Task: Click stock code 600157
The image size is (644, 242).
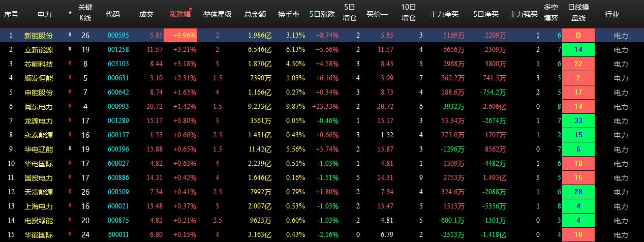Action: tap(118, 135)
